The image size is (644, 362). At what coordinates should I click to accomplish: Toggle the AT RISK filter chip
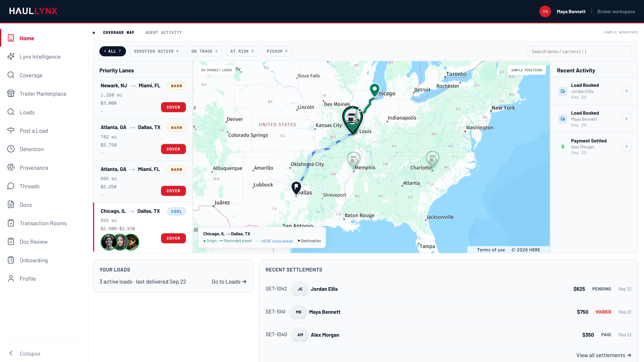(242, 51)
